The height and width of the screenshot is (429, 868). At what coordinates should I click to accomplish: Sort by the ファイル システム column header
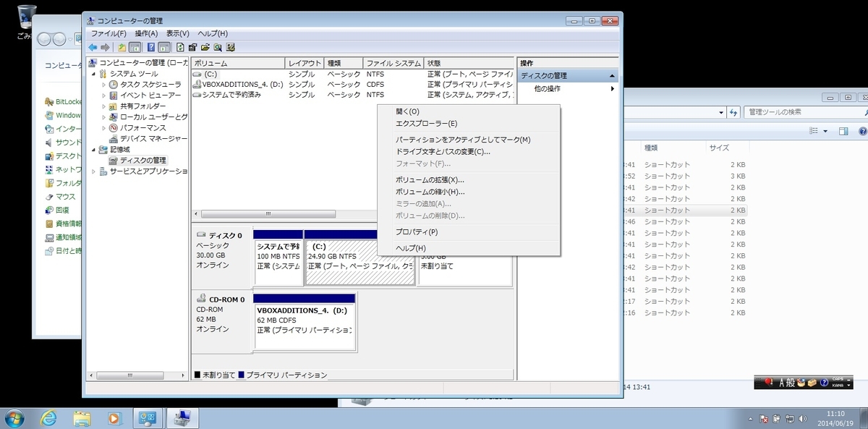[x=393, y=63]
